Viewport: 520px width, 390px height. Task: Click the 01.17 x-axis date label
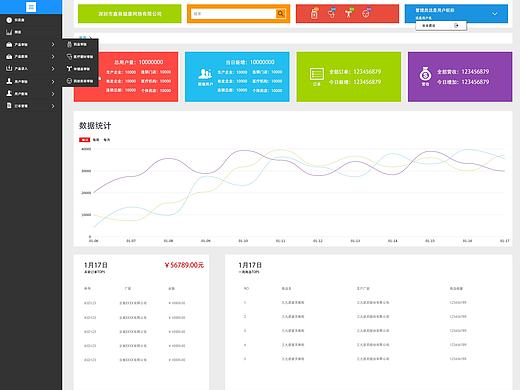click(x=504, y=241)
